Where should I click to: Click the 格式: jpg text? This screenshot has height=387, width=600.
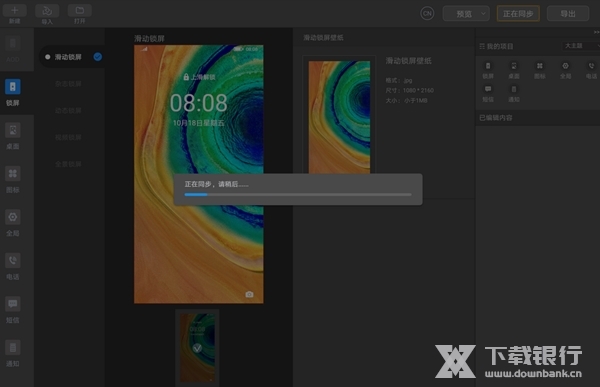(399, 81)
